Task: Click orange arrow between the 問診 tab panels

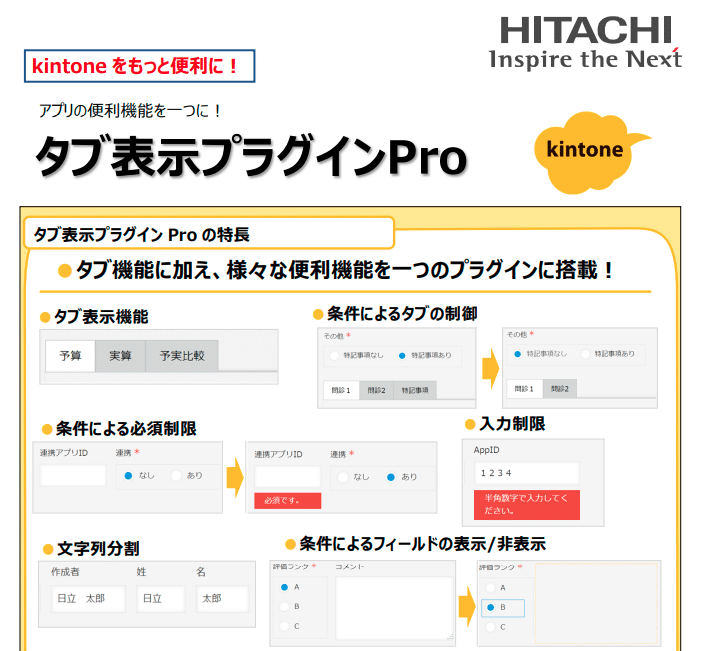Action: point(489,366)
